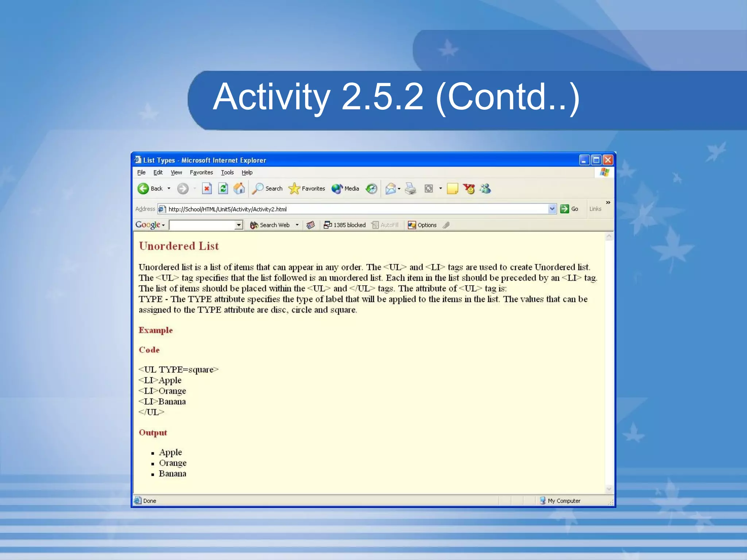Click the yellow note icon in the toolbar
747x560 pixels.
pos(452,188)
